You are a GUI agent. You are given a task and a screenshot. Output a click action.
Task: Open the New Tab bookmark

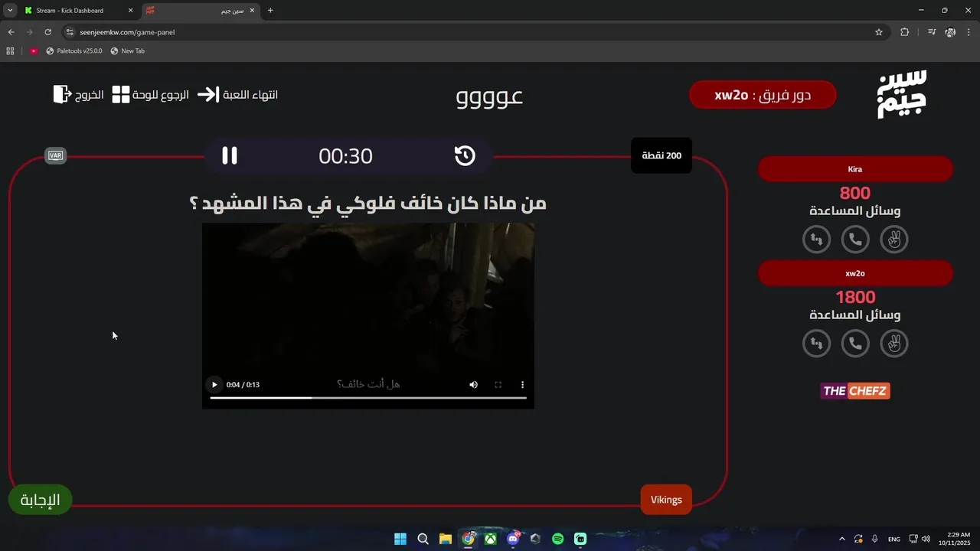click(x=127, y=51)
